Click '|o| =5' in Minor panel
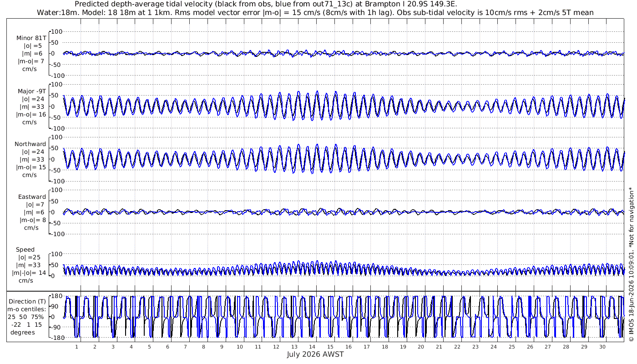This screenshot has width=637, height=364. click(33, 45)
